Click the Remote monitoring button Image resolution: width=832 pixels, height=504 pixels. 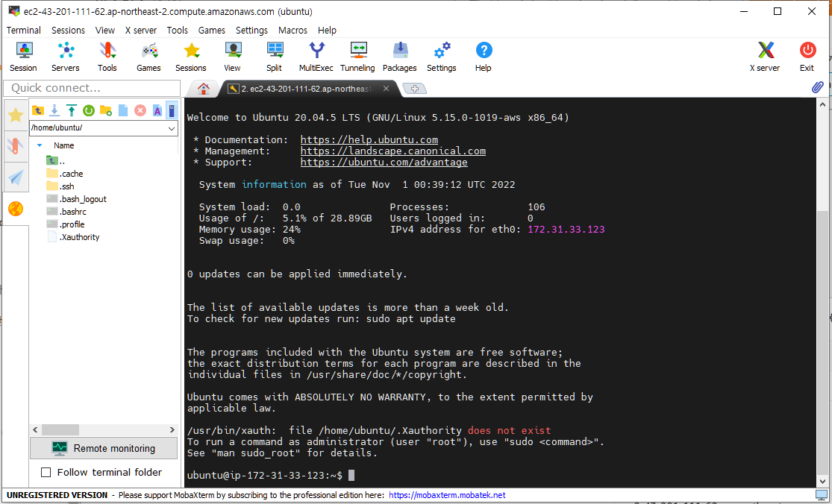tap(104, 448)
